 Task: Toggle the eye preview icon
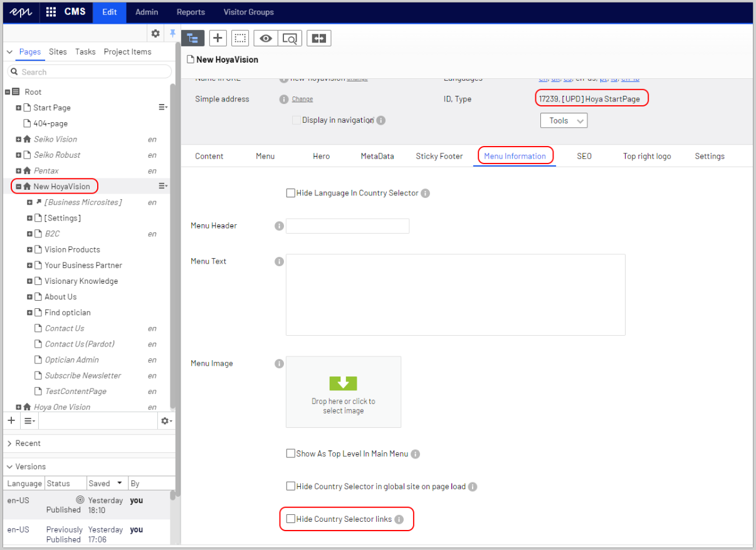pyautogui.click(x=266, y=38)
